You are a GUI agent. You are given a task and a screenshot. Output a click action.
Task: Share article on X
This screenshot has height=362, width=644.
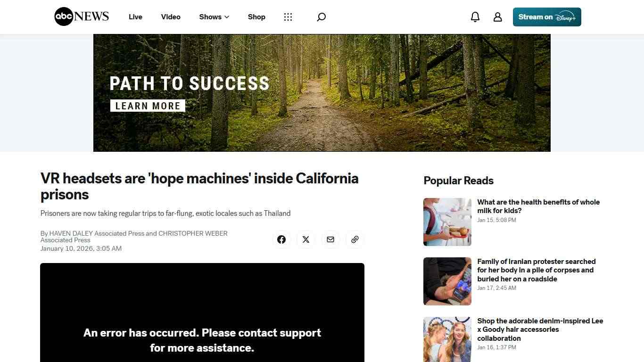(x=306, y=239)
